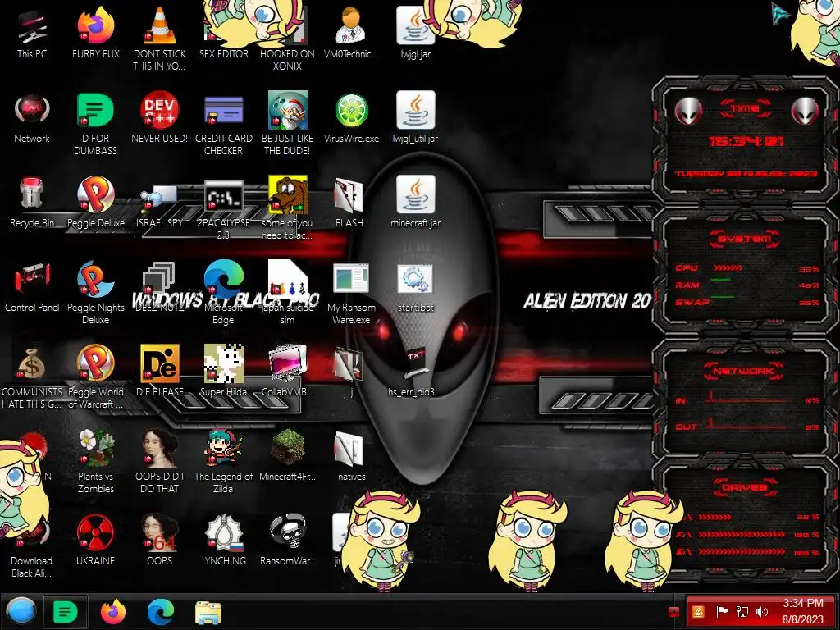Open the network tray icon

coord(742,611)
